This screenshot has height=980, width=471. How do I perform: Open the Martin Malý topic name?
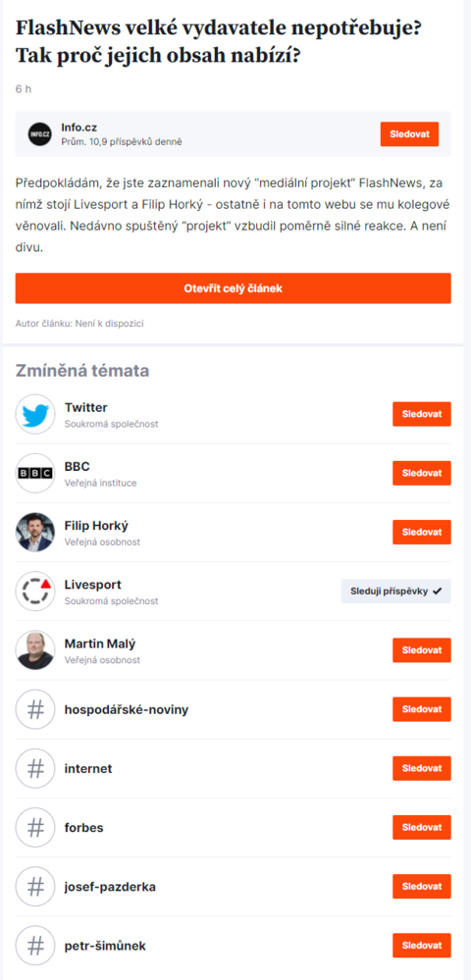pos(100,644)
